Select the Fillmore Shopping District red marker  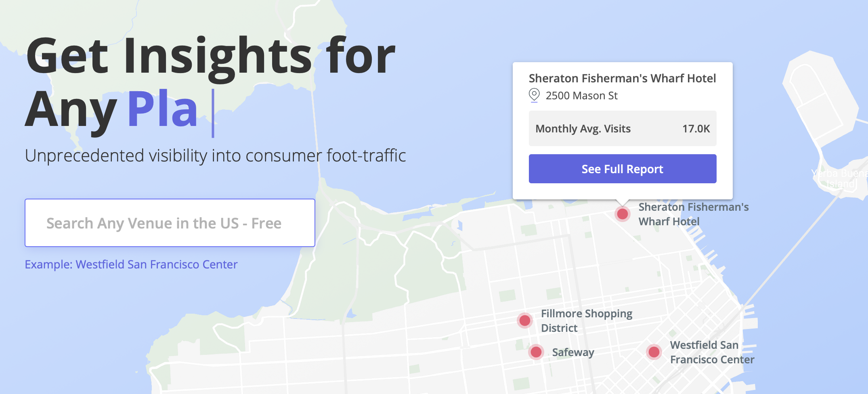pyautogui.click(x=525, y=321)
